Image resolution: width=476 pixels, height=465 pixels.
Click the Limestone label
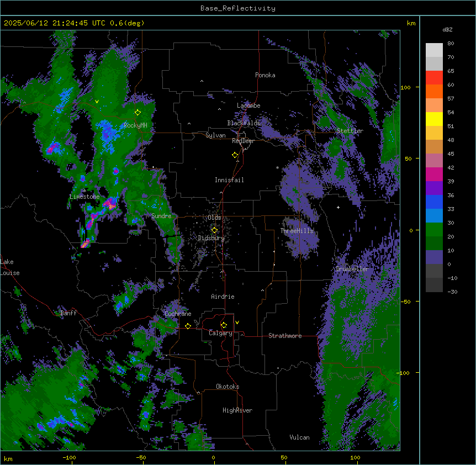tap(84, 197)
